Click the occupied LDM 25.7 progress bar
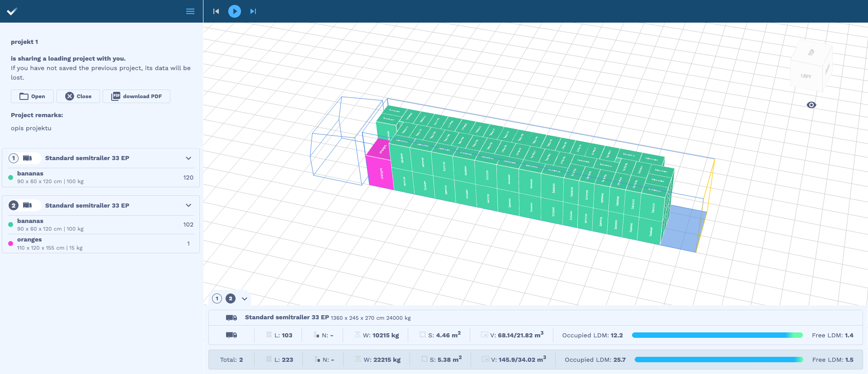 pos(719,360)
